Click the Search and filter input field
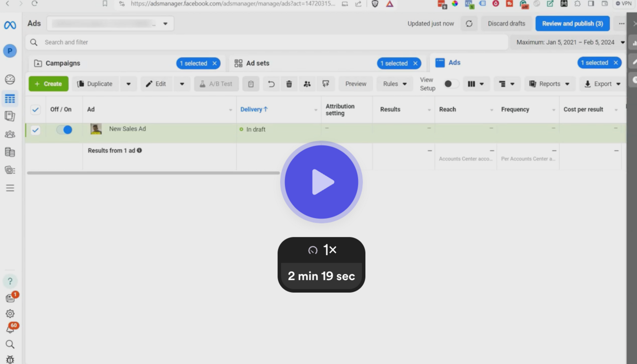This screenshot has width=637, height=364. (x=197, y=42)
